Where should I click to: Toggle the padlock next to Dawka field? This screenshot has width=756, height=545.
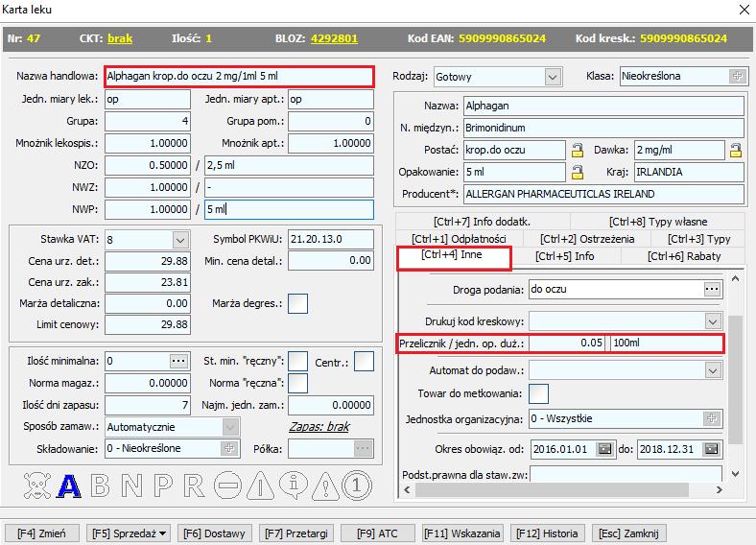point(735,151)
